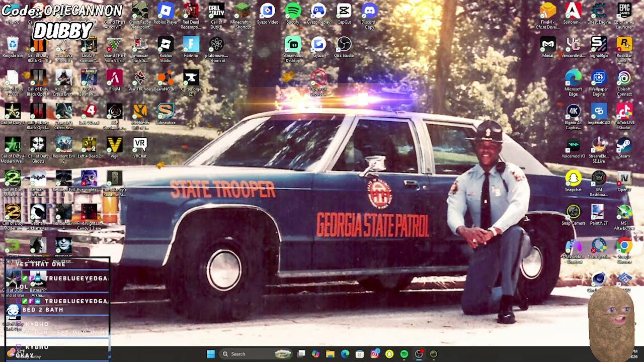Open the Wallpaper Engine shortcut
Screen dimensions: 644x362
(x=599, y=83)
